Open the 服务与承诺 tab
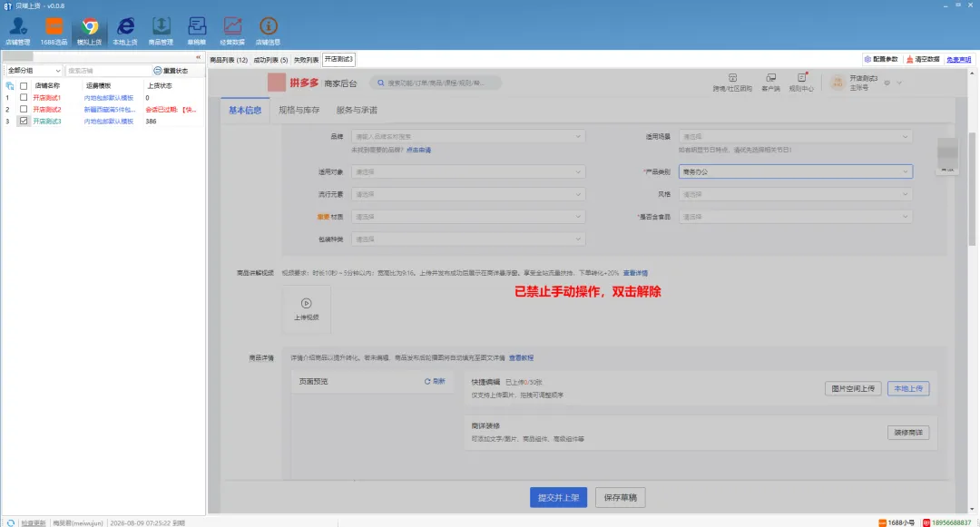This screenshot has width=980, height=527. [357, 110]
